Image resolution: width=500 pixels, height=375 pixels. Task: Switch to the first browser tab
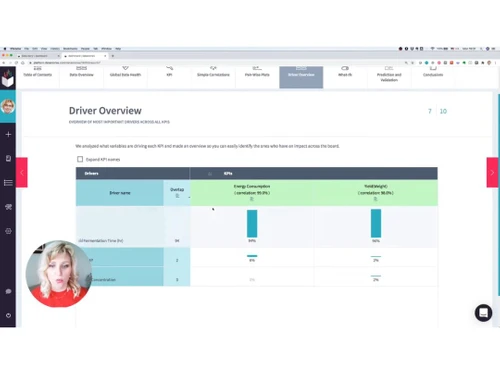point(38,56)
